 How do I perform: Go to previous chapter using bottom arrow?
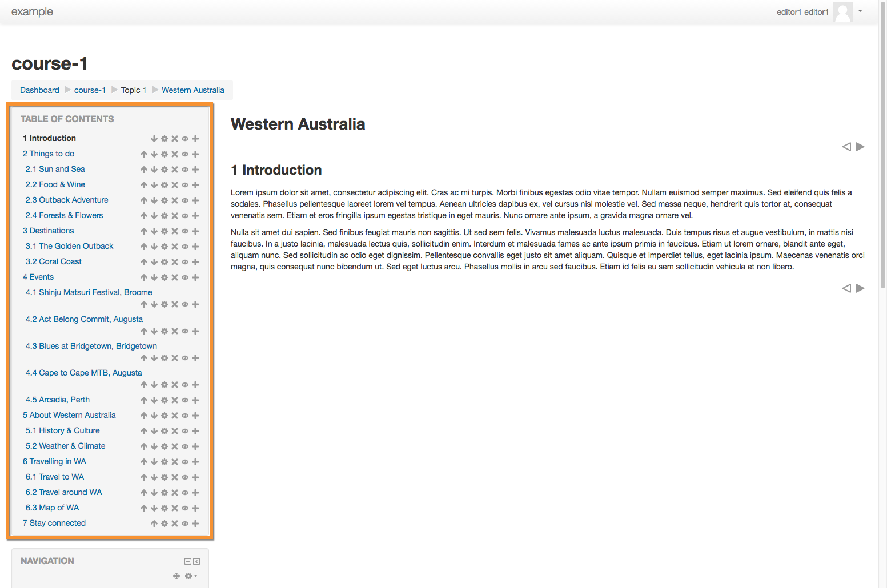coord(846,288)
